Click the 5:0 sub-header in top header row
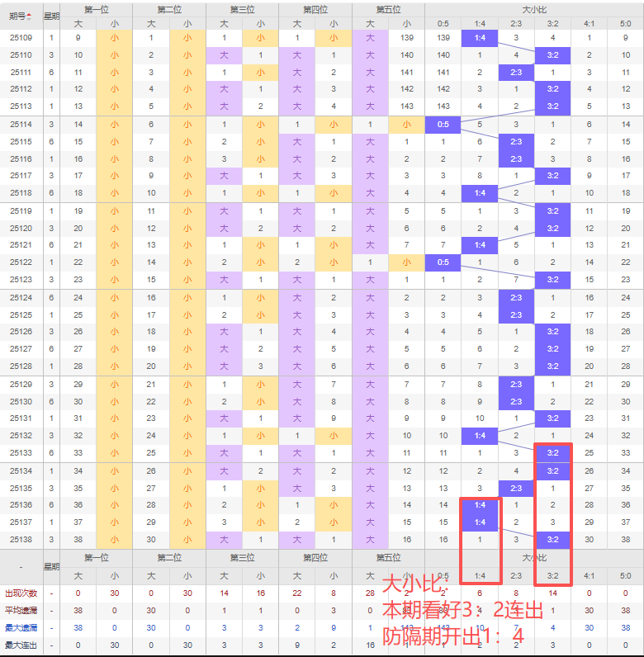The image size is (644, 657). point(626,24)
